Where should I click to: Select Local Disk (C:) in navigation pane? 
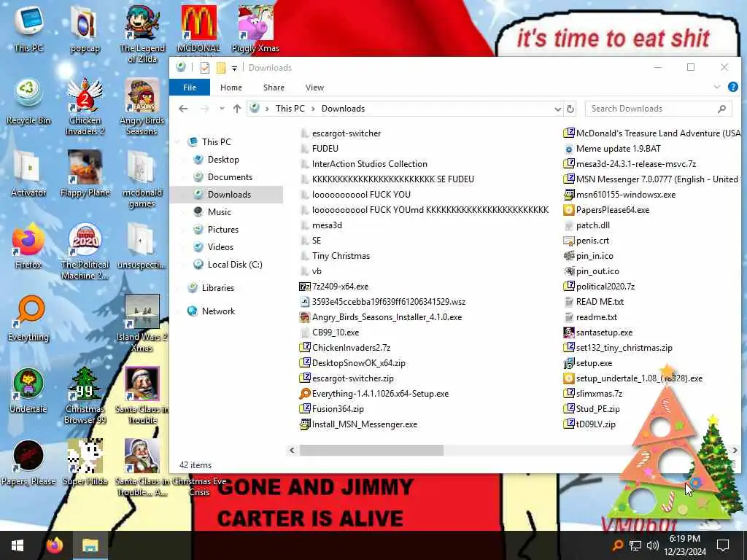coord(235,264)
